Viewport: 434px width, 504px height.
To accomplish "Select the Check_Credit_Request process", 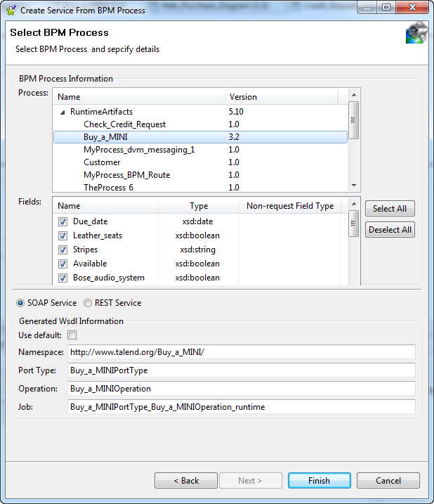I will pos(124,124).
